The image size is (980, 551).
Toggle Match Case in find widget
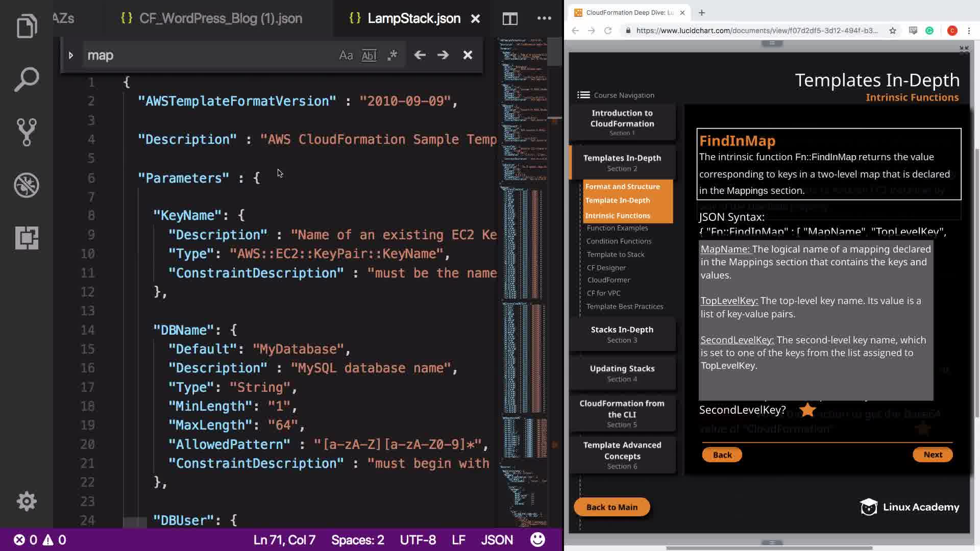pos(346,55)
